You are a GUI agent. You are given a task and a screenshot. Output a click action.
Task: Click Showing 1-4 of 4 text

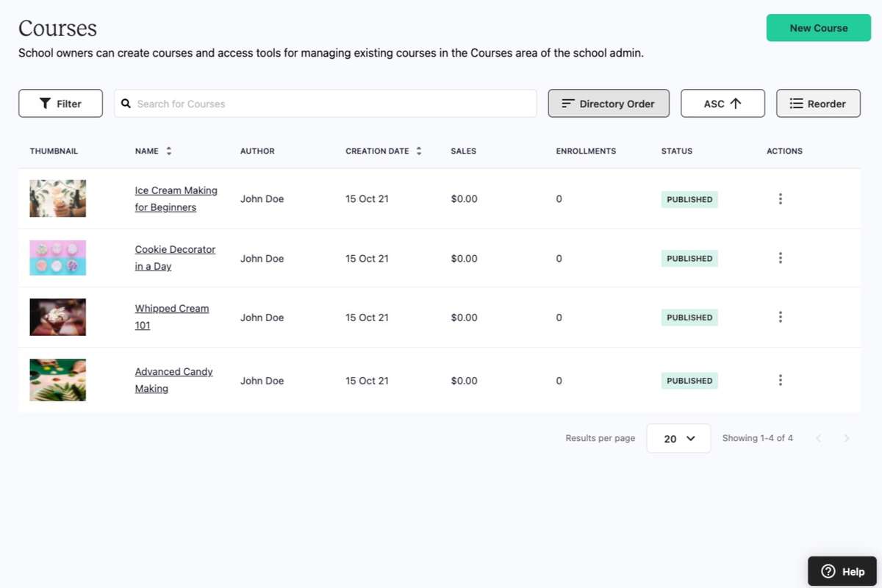[x=757, y=438]
